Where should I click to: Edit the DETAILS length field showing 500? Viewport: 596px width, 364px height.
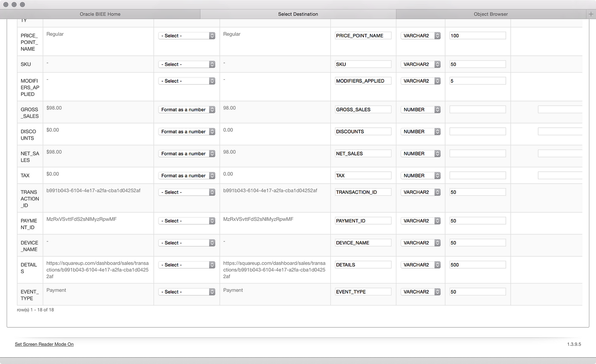[x=478, y=265]
